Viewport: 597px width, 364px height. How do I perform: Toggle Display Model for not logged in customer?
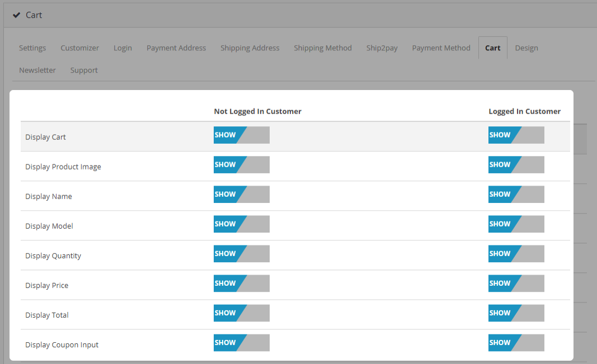click(241, 224)
